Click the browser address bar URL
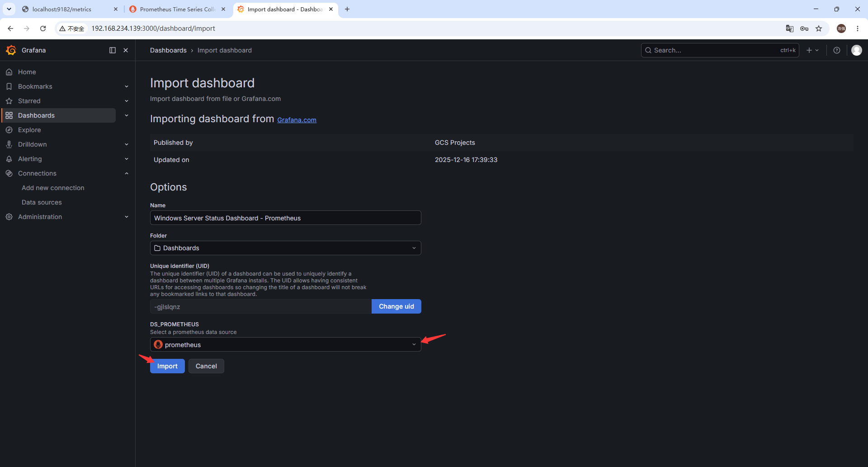Image resolution: width=868 pixels, height=467 pixels. coord(153,29)
